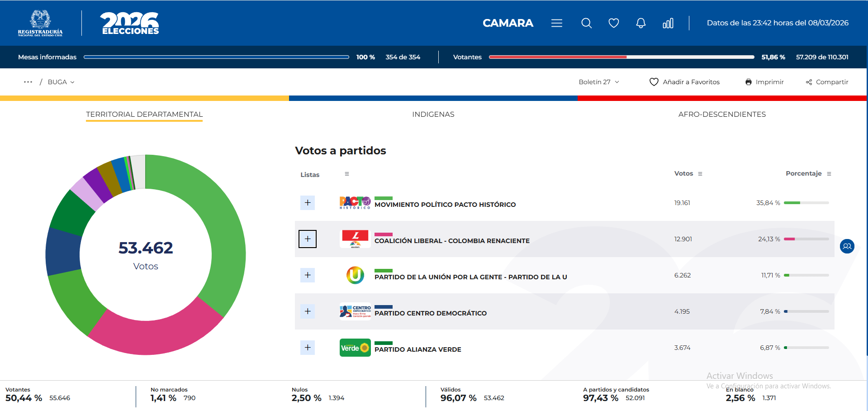Open the bar chart statistics icon
The width and height of the screenshot is (868, 411).
[x=668, y=23]
